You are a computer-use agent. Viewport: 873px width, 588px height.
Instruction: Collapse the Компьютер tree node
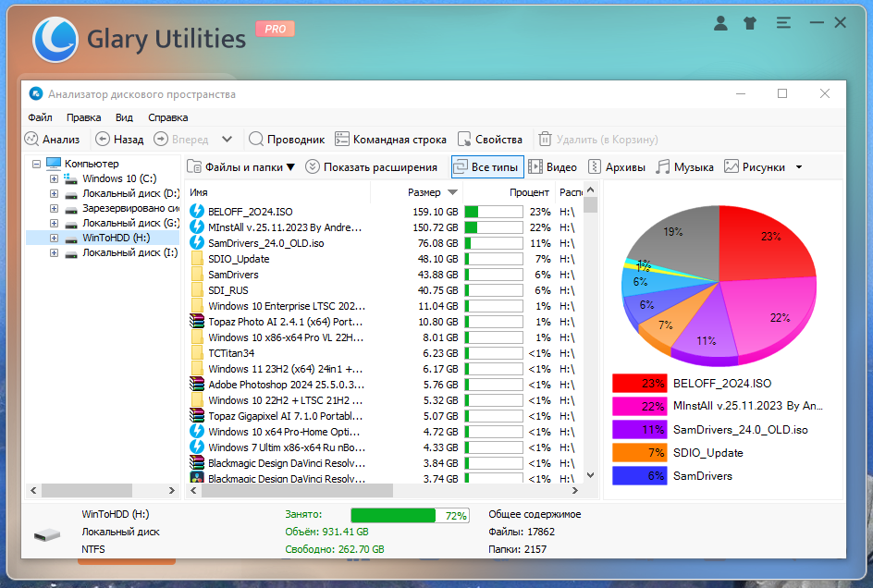pyautogui.click(x=36, y=164)
